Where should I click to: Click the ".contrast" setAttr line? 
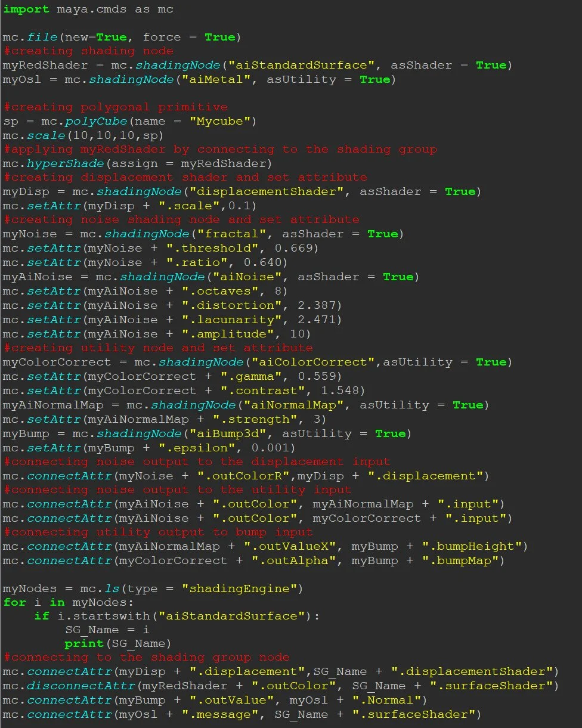coord(184,391)
